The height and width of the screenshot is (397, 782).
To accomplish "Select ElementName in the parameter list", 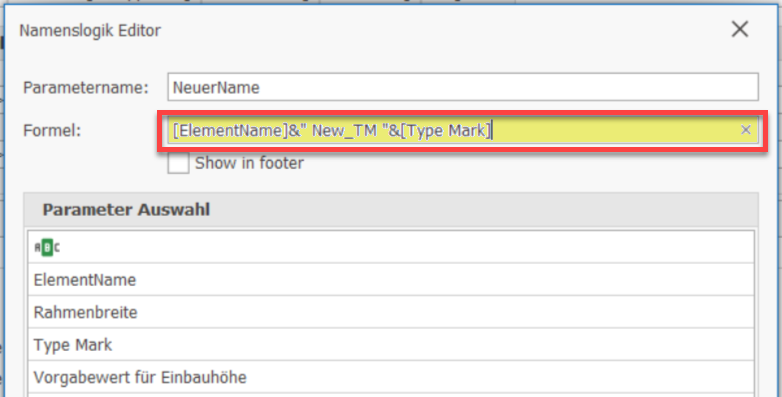I will (x=391, y=279).
